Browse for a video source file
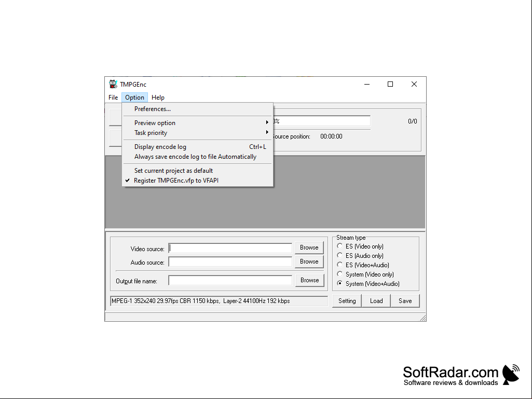 [309, 247]
